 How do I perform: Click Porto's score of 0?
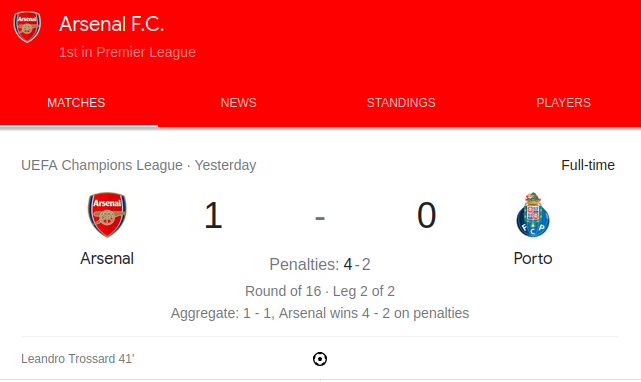point(426,215)
